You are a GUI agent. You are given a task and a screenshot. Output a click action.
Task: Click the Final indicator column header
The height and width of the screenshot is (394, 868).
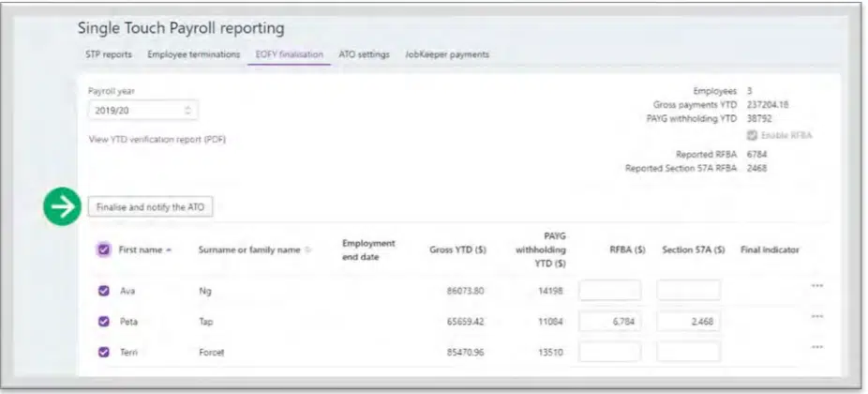click(770, 250)
